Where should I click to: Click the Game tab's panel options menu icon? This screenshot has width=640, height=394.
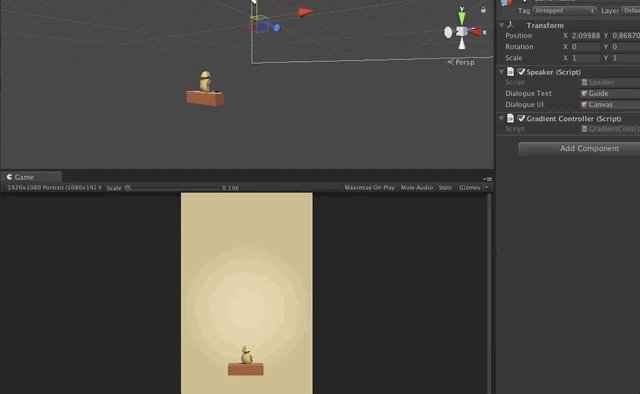click(x=488, y=179)
